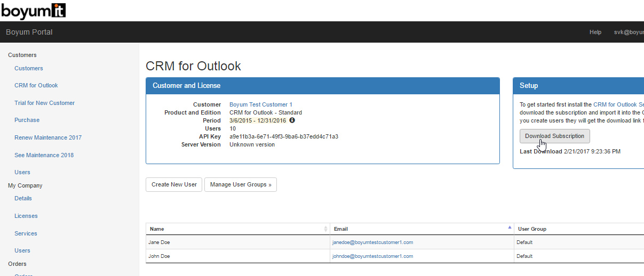The width and height of the screenshot is (644, 276).
Task: Open Trial for New Customer page
Action: pyautogui.click(x=44, y=103)
